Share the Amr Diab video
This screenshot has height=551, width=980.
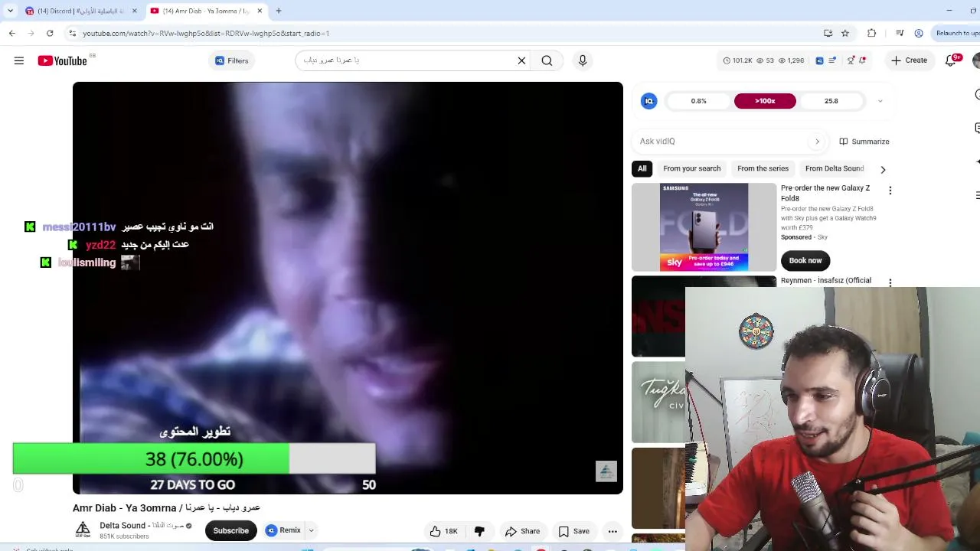(522, 531)
